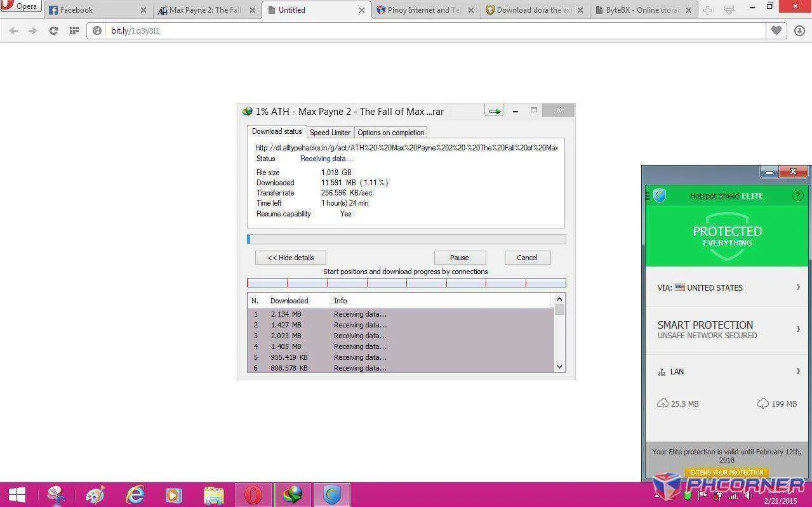Screen dimensions: 812x507
Task: Go forward with the browser forward arrow
Action: pyautogui.click(x=32, y=30)
